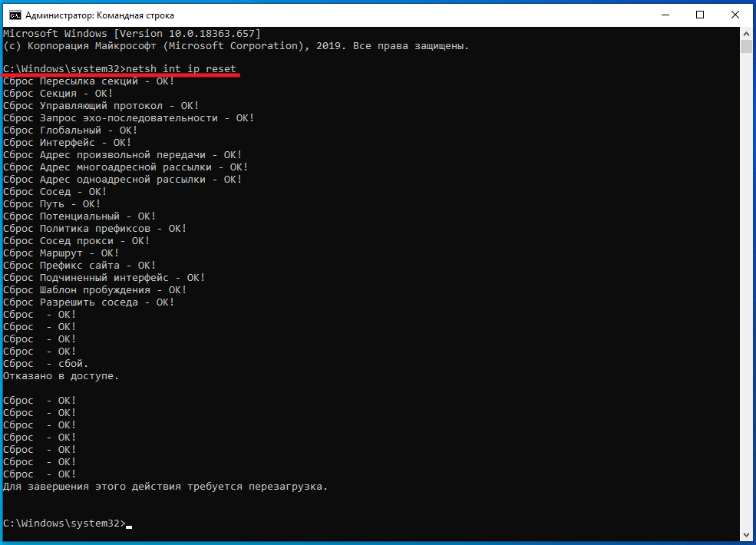Maximize the Command Prompt window

point(700,15)
